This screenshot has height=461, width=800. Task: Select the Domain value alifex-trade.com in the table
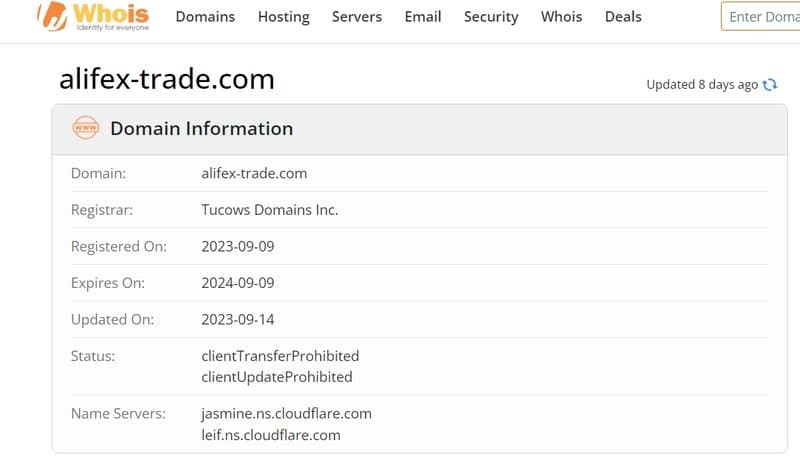[254, 173]
